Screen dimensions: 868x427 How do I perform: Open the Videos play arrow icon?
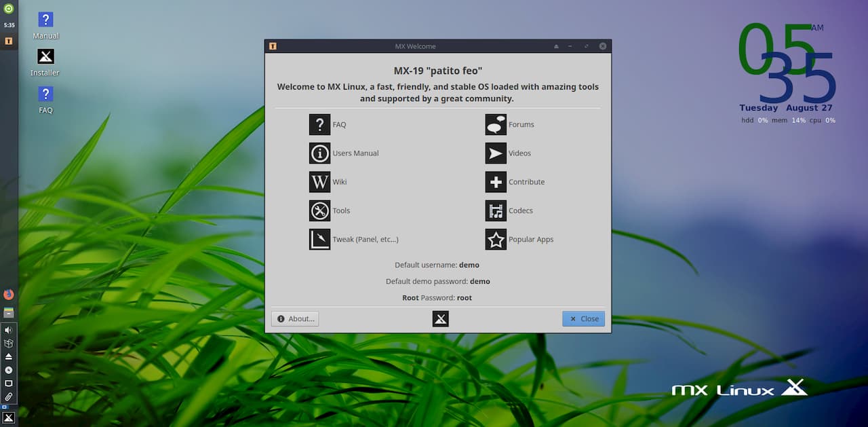496,153
